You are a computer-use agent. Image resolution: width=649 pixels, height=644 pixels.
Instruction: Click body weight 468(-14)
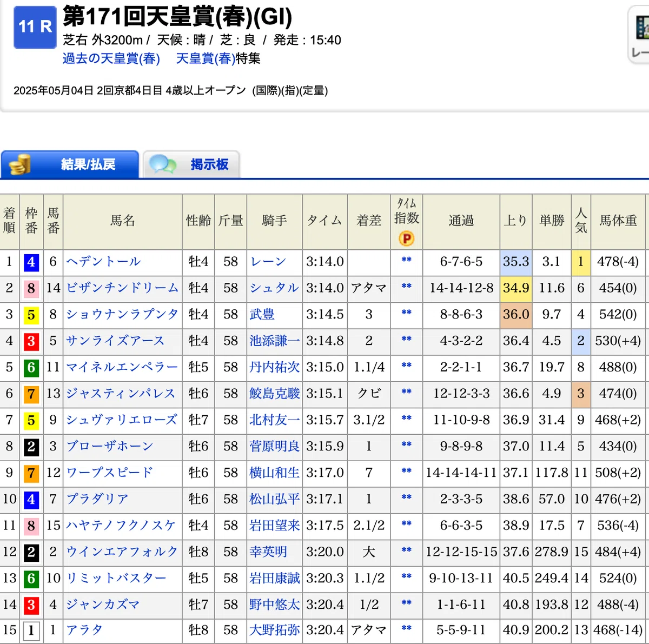tap(618, 630)
